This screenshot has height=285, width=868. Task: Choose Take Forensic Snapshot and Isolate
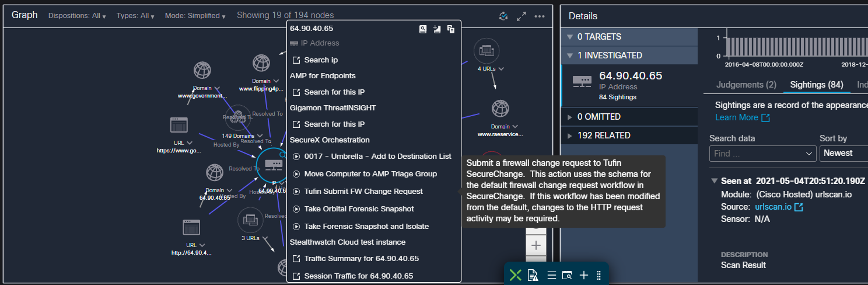(x=366, y=226)
